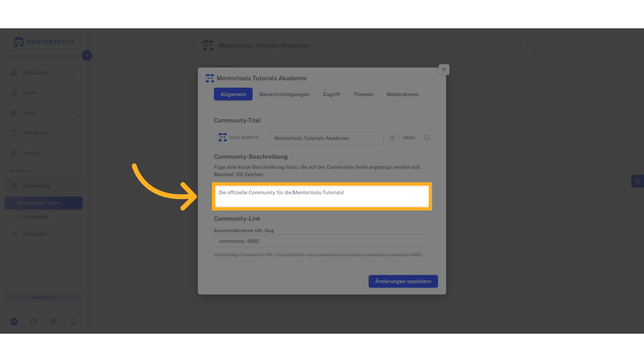Add a new community via + Community

pyautogui.click(x=33, y=217)
